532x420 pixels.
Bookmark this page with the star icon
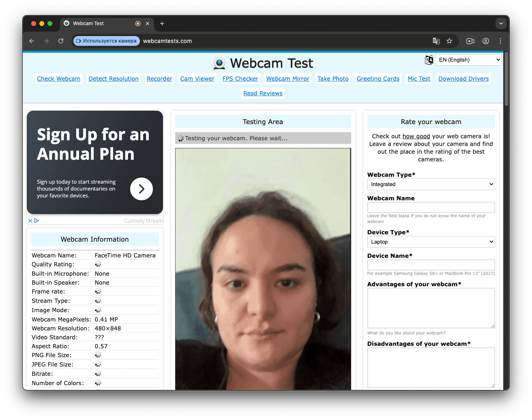tap(449, 41)
